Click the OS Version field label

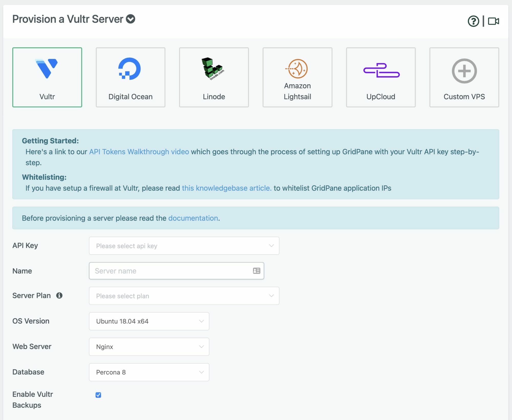[31, 321]
